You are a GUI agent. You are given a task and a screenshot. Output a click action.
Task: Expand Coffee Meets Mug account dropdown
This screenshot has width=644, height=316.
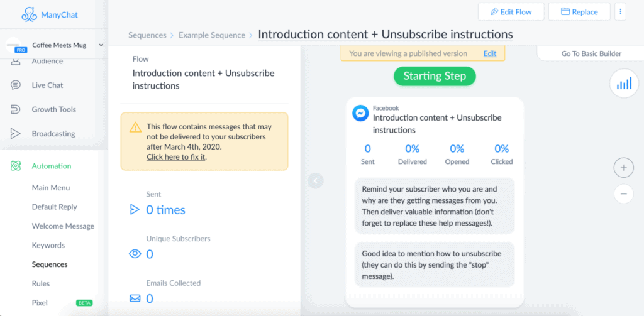point(101,45)
